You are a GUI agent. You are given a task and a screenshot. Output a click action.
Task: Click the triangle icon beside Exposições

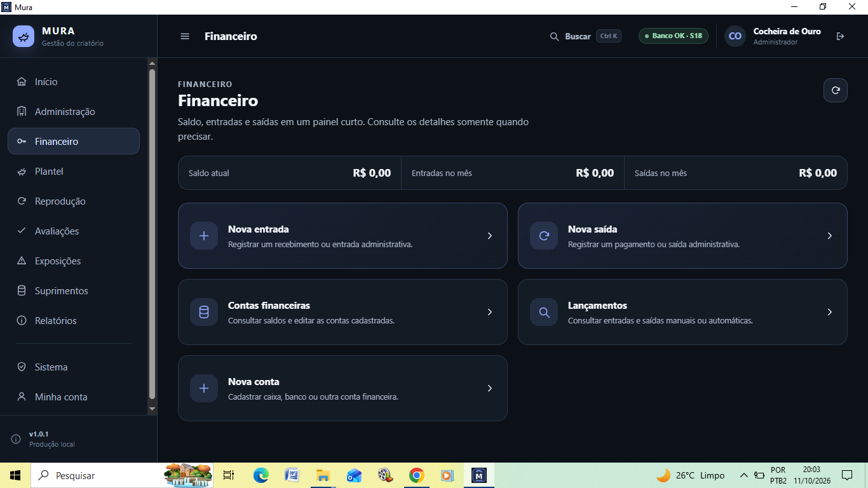[x=22, y=261]
